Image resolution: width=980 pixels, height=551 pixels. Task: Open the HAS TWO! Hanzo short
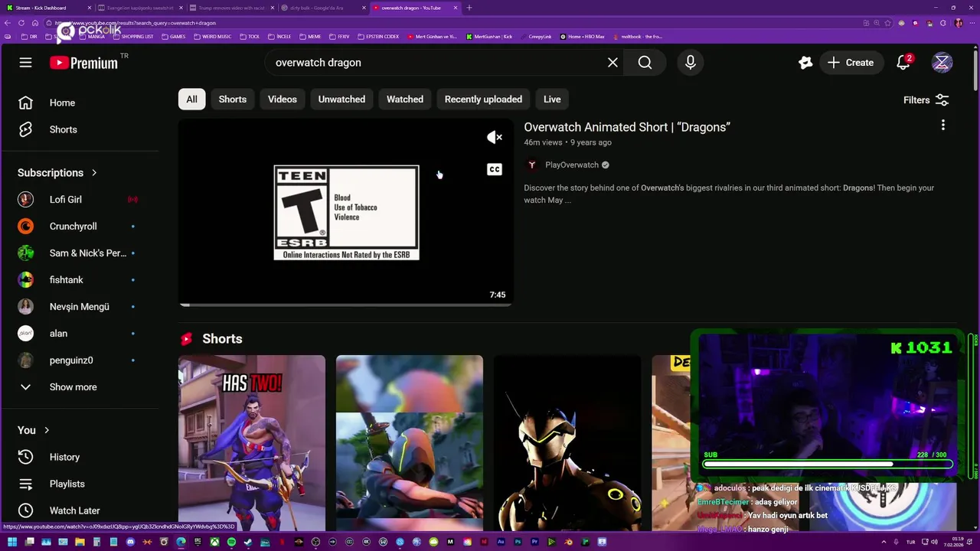252,443
